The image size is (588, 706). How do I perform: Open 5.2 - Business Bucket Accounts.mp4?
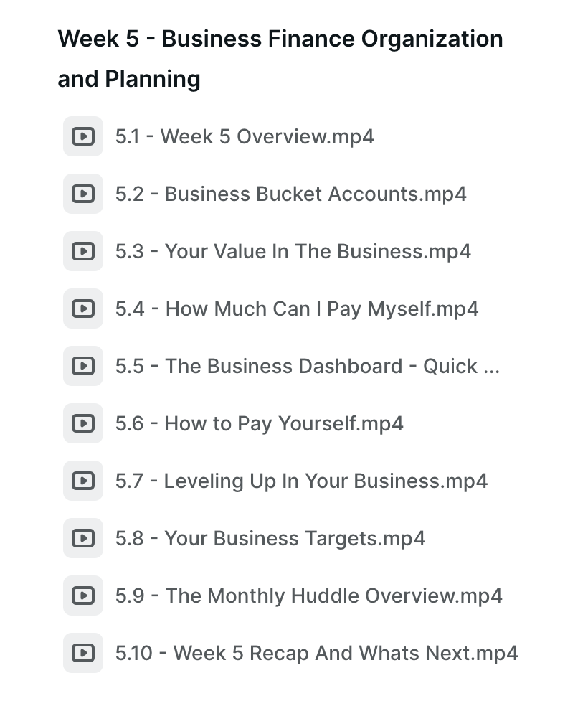pyautogui.click(x=290, y=194)
